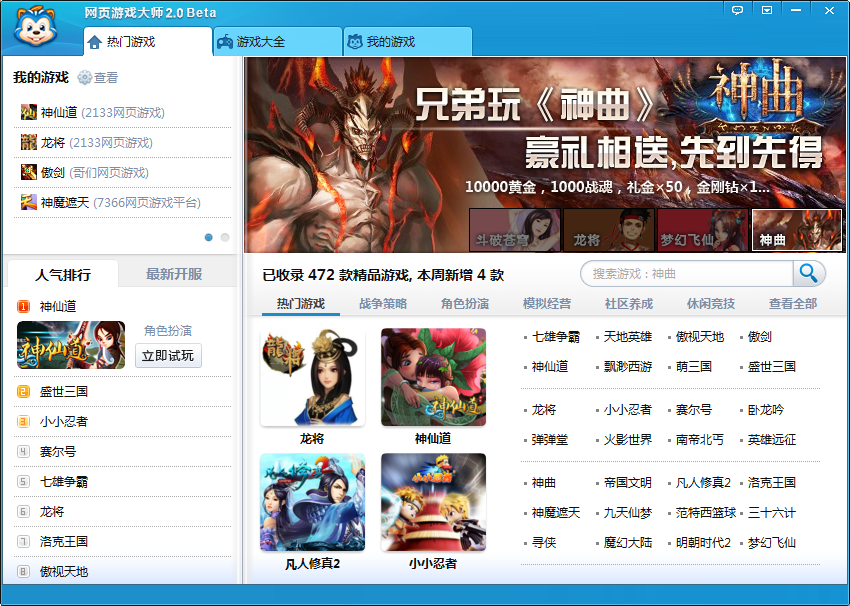Click the second pagination dot under 我的游戏
The width and height of the screenshot is (850, 606).
coord(224,237)
